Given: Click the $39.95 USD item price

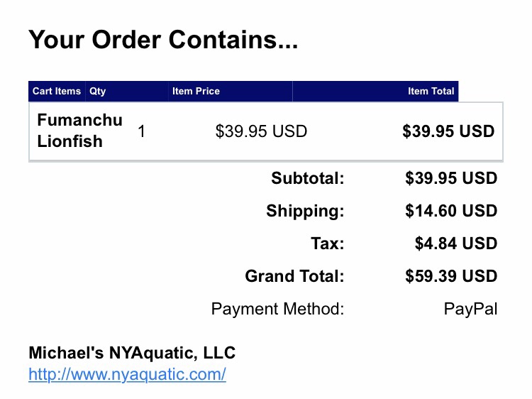Looking at the screenshot, I should (261, 131).
